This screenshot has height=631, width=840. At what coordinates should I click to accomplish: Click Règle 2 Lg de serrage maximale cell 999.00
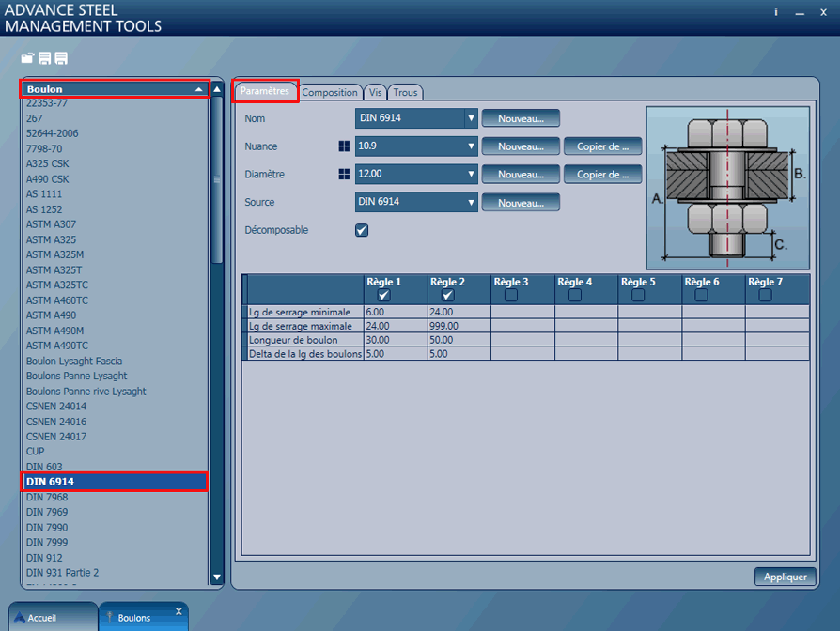[x=459, y=326]
